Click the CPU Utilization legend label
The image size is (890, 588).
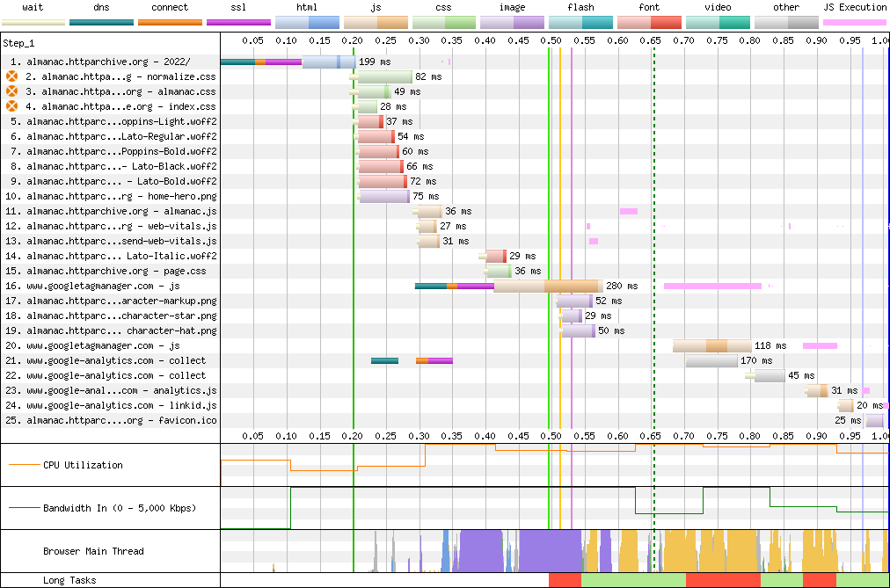click(x=83, y=465)
